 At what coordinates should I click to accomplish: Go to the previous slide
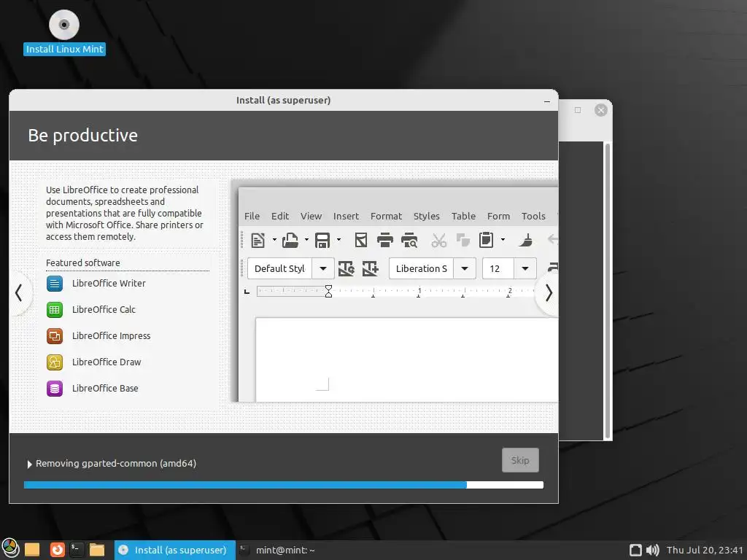point(19,293)
